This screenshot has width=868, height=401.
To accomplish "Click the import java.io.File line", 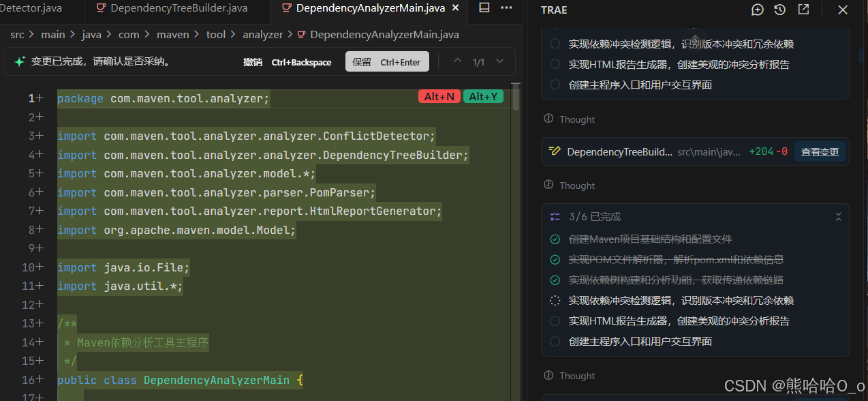I will (x=123, y=267).
